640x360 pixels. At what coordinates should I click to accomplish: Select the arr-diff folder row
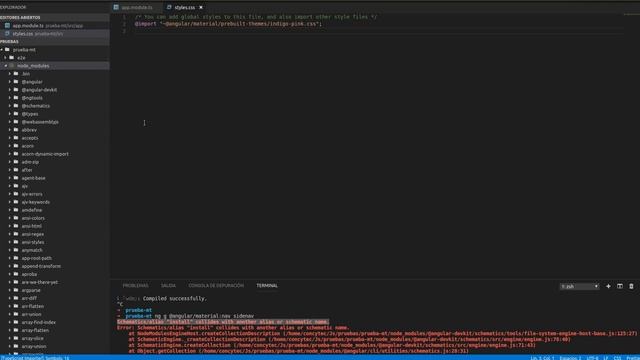tap(55, 298)
